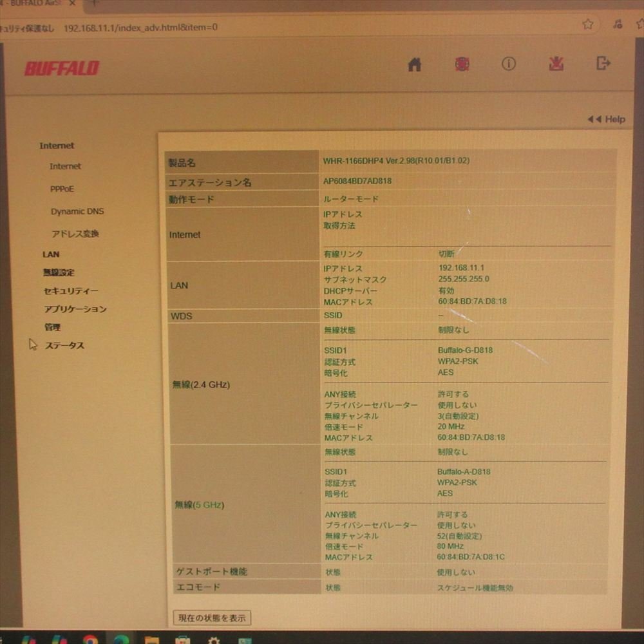Click the 3(自動設定) channel value
The image size is (644, 644).
coord(458,415)
